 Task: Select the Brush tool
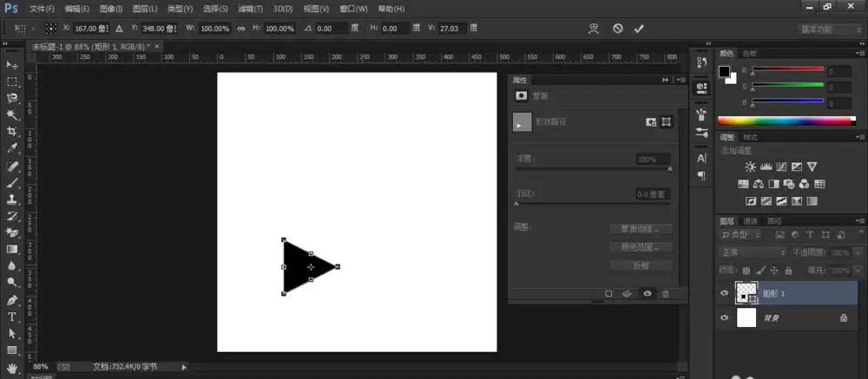pyautogui.click(x=12, y=183)
